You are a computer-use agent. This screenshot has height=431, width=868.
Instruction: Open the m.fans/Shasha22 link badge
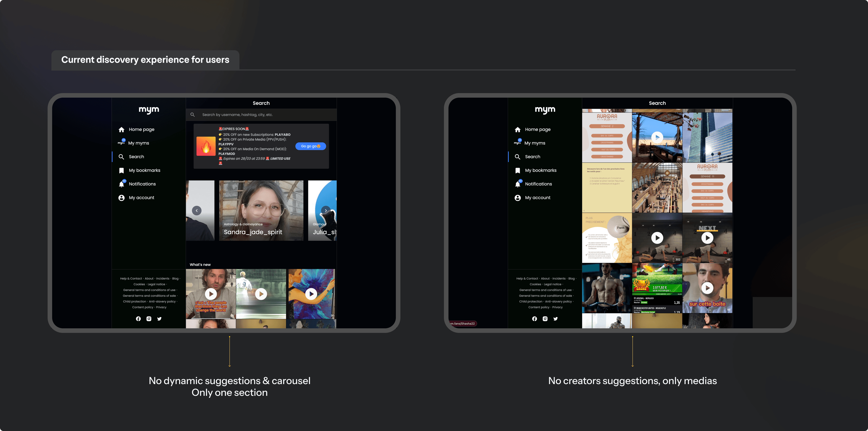(463, 323)
